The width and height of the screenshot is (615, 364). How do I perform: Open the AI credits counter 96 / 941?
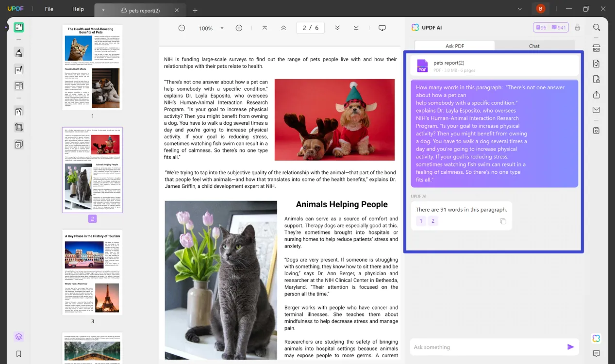coord(550,28)
